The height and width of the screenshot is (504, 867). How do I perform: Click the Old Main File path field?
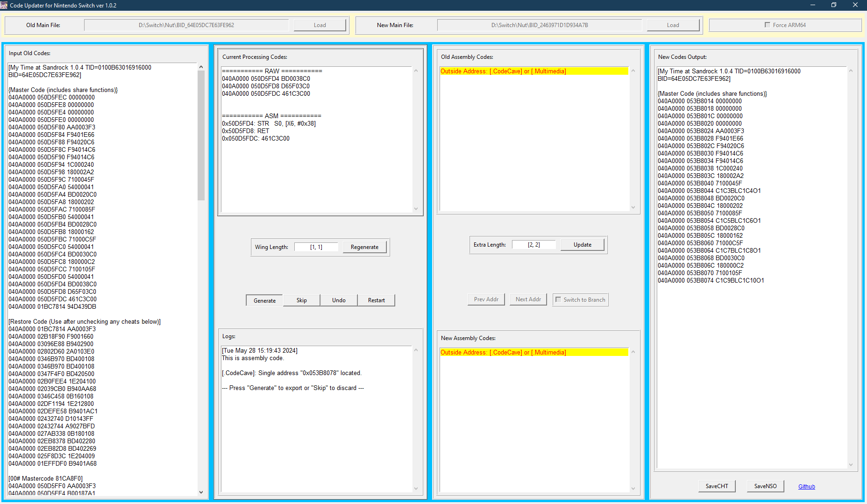point(186,25)
